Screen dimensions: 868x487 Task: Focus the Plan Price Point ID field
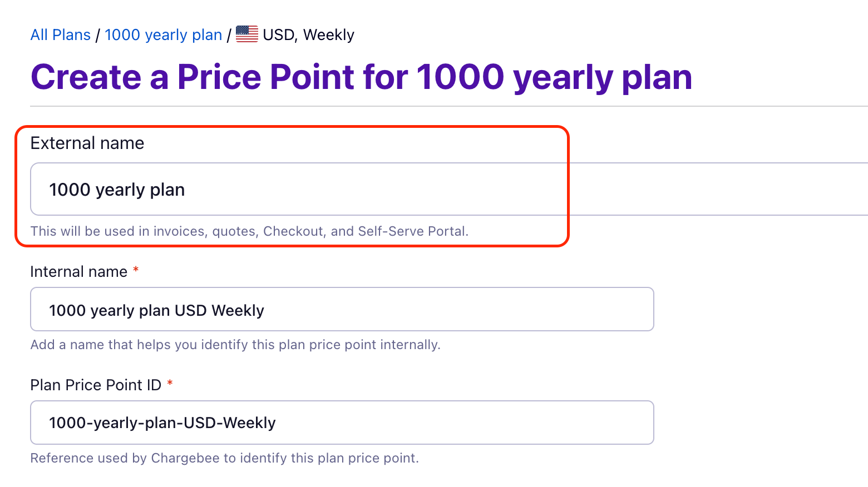point(342,423)
